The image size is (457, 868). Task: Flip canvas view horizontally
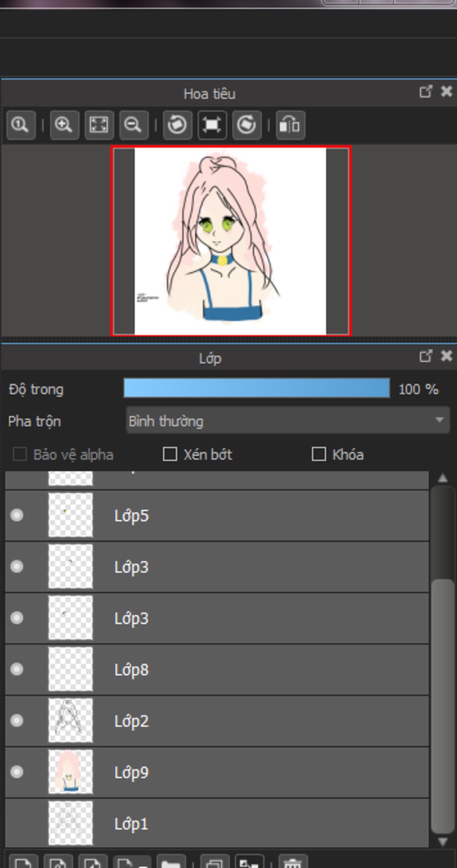(x=290, y=125)
